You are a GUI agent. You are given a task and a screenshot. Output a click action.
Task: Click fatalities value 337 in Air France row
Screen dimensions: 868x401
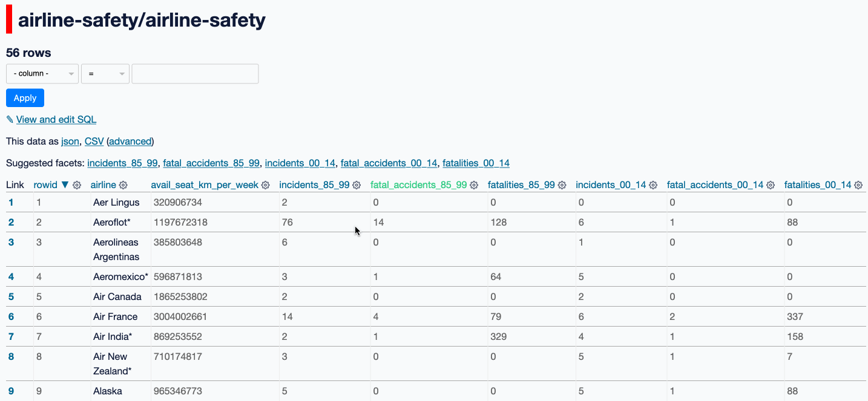pos(795,317)
